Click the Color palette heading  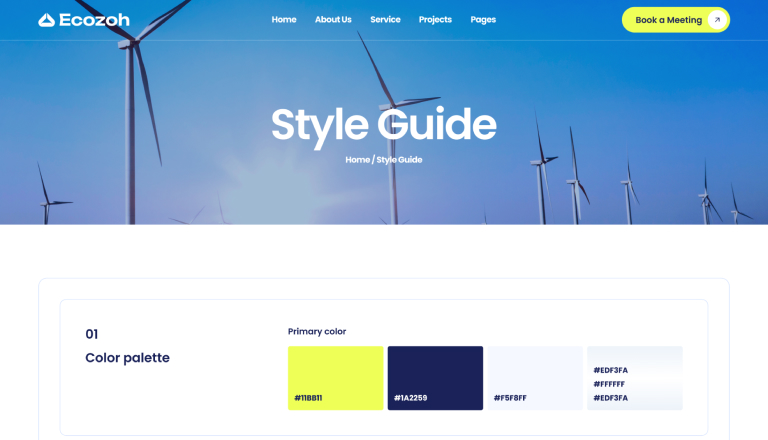click(x=127, y=358)
